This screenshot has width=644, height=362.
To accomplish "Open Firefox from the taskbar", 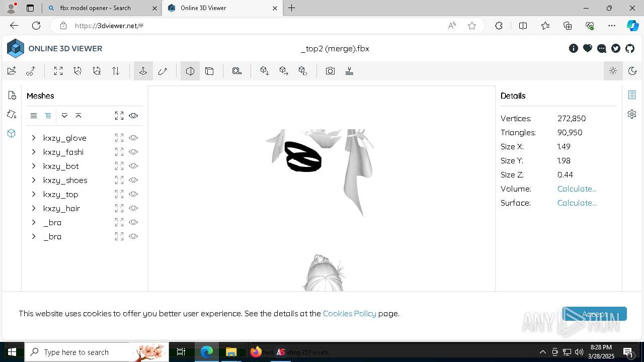I will pyautogui.click(x=256, y=352).
